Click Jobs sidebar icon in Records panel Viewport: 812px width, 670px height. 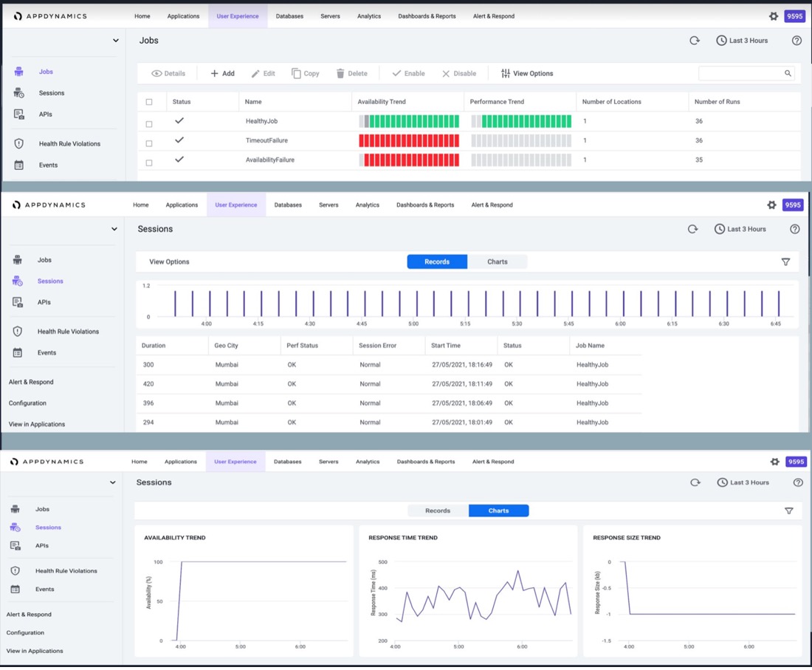click(17, 259)
